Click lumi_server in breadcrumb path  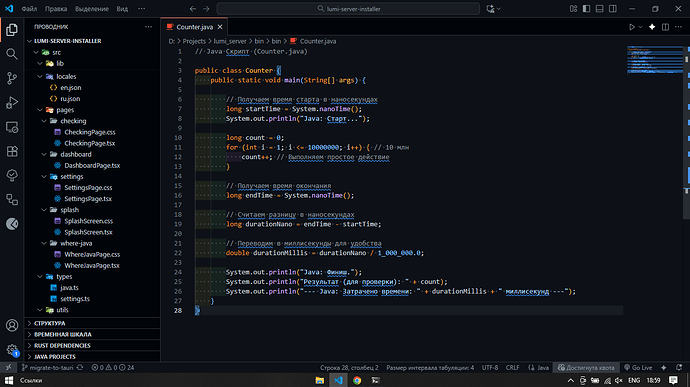(230, 41)
